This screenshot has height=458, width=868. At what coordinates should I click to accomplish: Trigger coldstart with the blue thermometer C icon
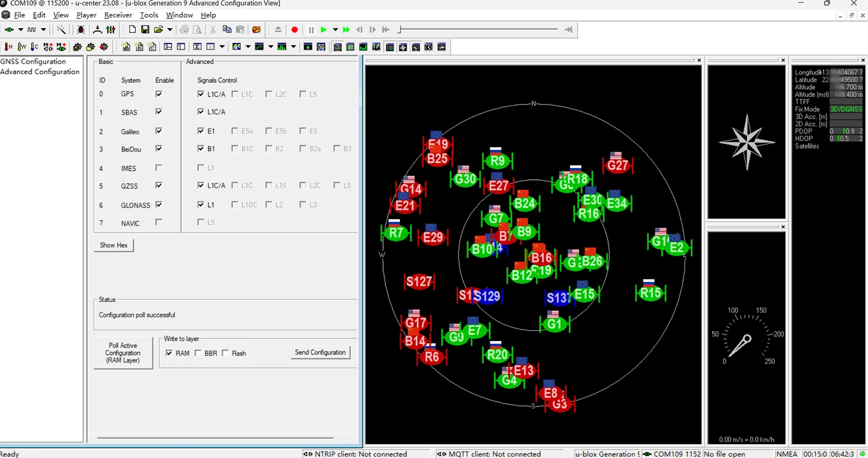click(x=34, y=47)
